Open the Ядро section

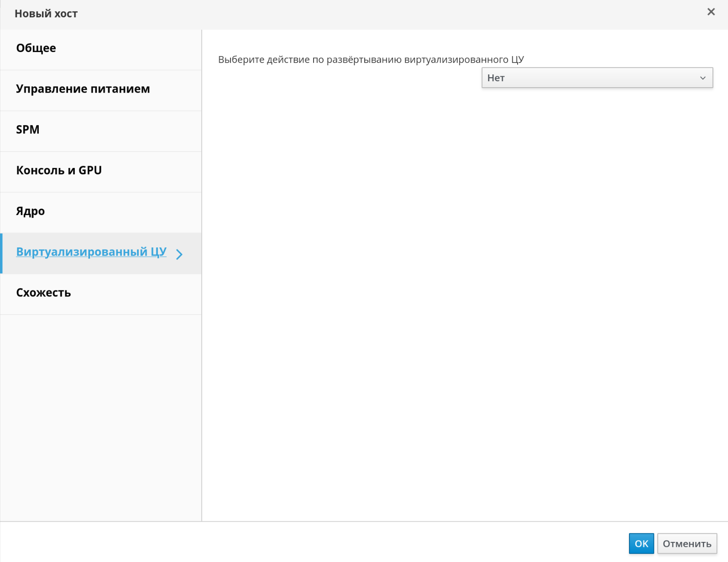click(x=31, y=211)
